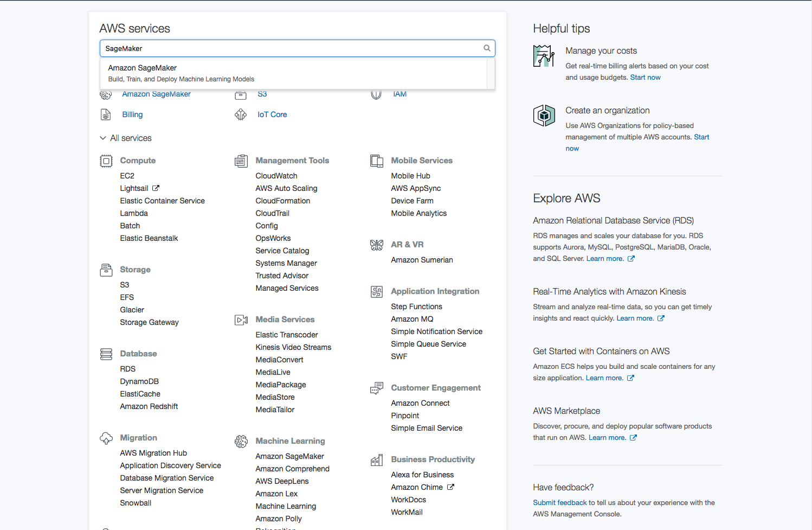Open Amazon SageMaker from recently visited services
812x530 pixels.
pyautogui.click(x=156, y=94)
